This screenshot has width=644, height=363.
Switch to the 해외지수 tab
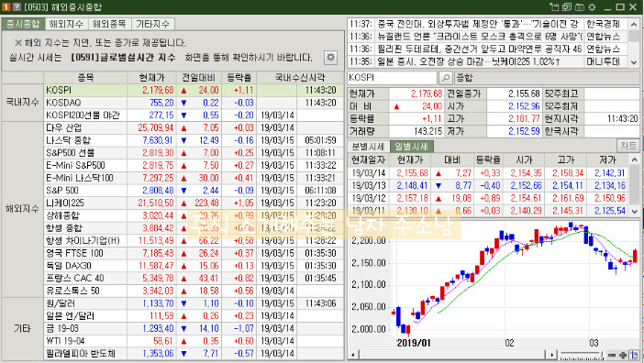[67, 24]
